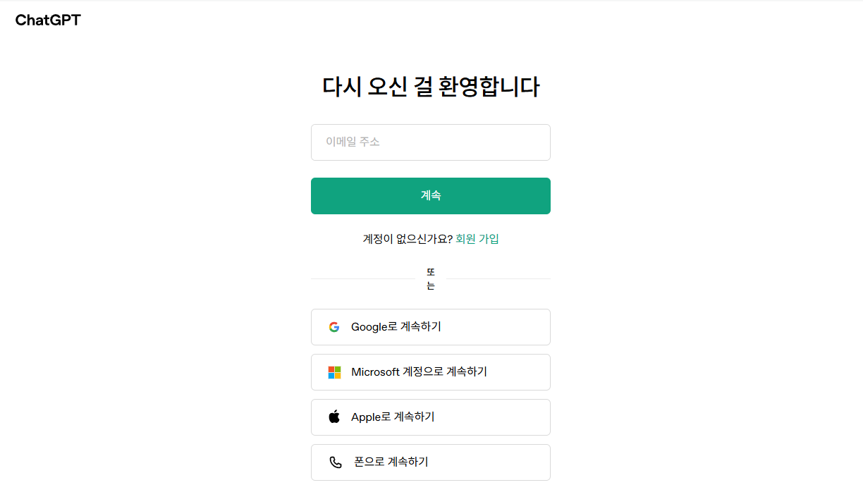863x504 pixels.
Task: Submit your email with the 계속 button
Action: coord(430,195)
